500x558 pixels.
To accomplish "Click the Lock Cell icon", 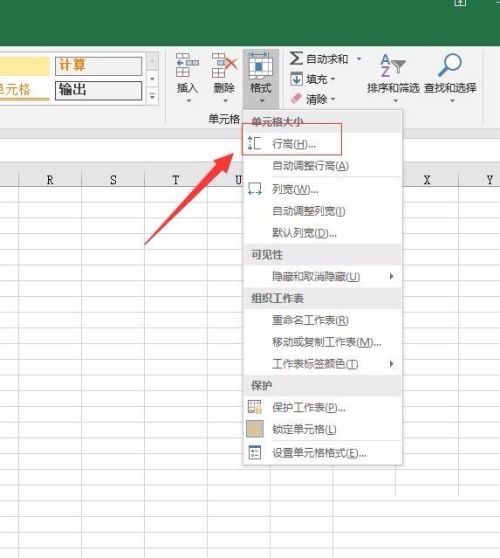I will coord(255,429).
